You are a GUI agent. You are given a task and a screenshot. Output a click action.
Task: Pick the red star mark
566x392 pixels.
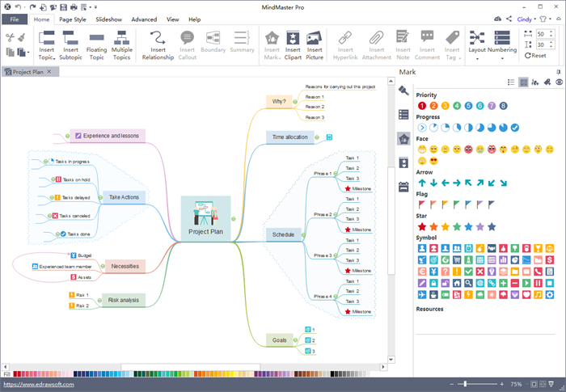(421, 226)
